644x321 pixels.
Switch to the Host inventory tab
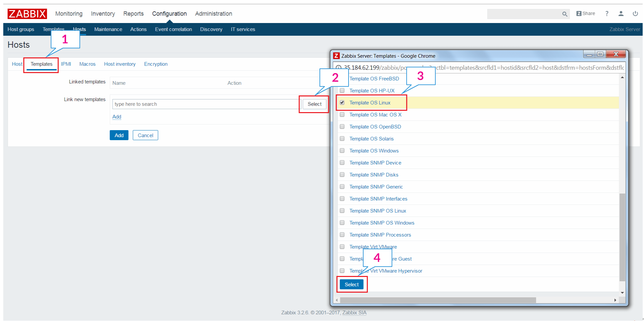(x=120, y=64)
